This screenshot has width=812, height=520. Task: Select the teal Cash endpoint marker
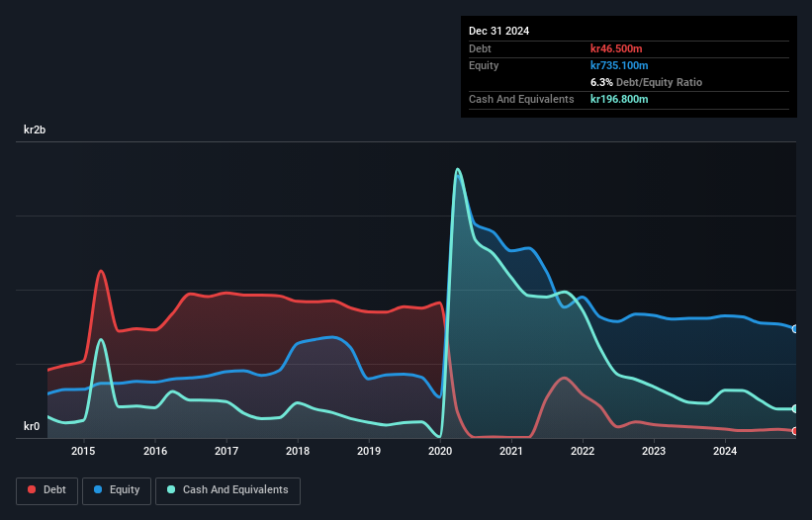[x=795, y=408]
